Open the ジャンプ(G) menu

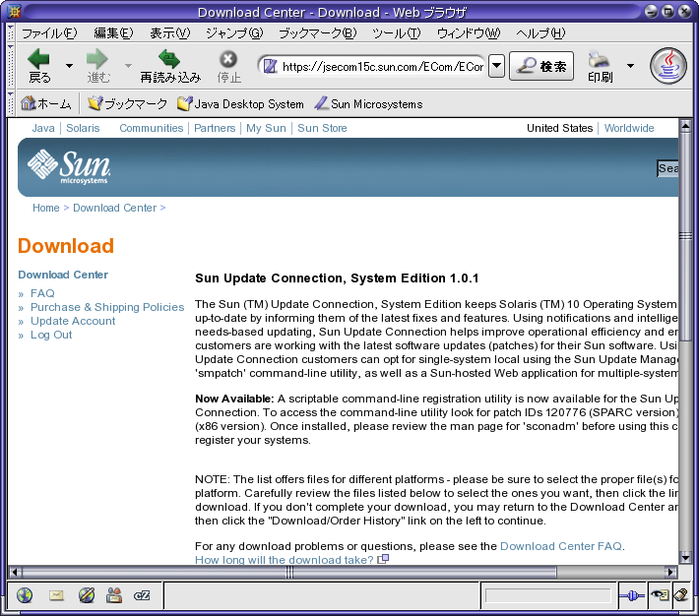tap(234, 33)
